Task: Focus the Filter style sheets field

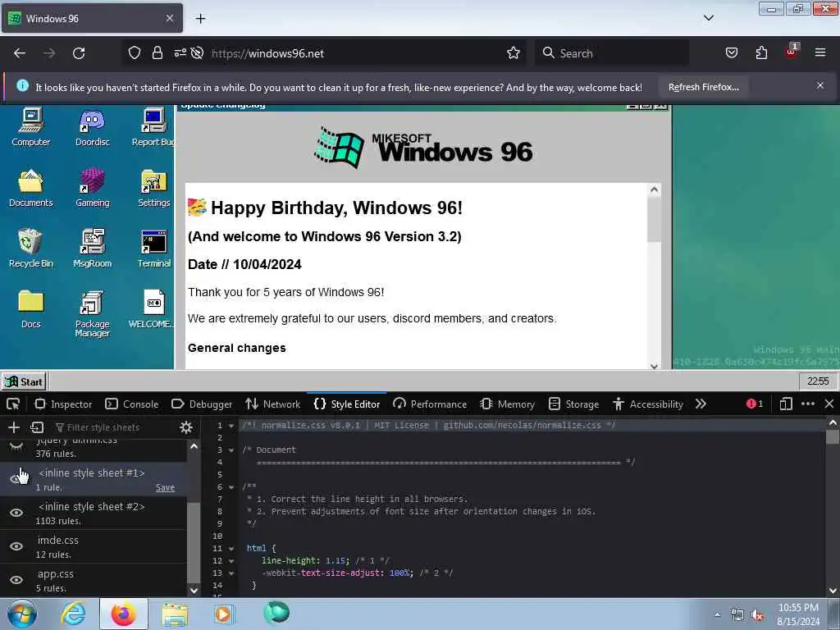Action: pyautogui.click(x=115, y=427)
